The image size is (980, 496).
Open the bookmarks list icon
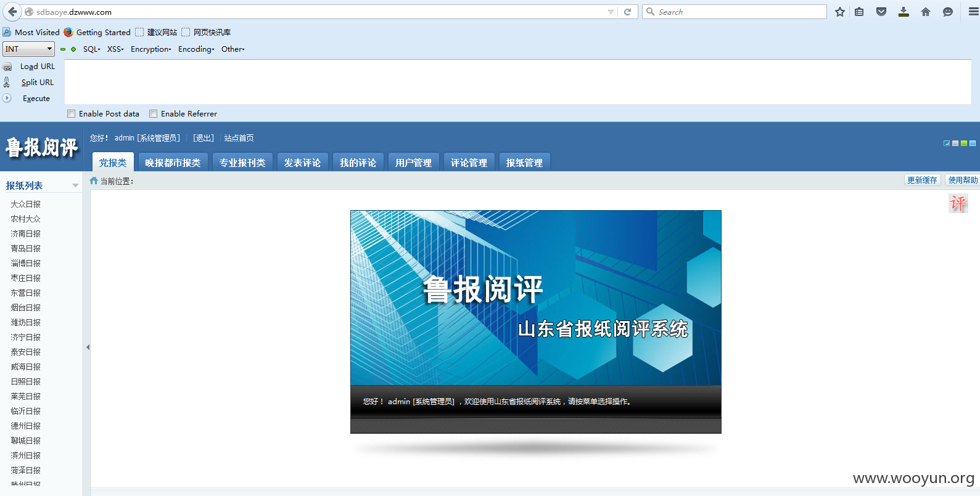[x=859, y=12]
